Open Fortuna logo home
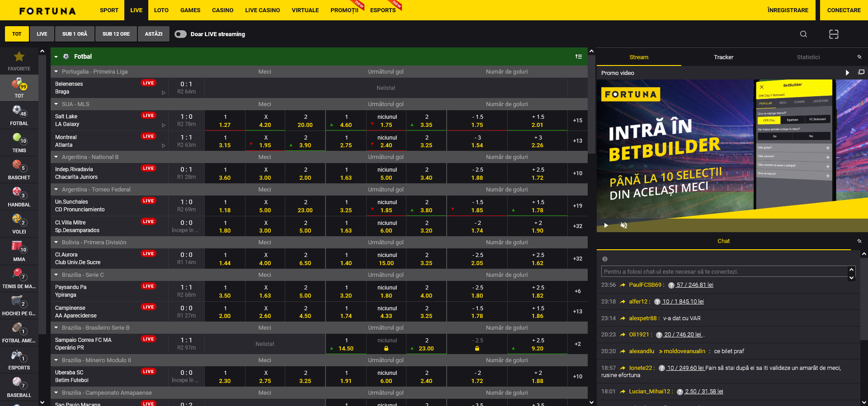 click(47, 11)
